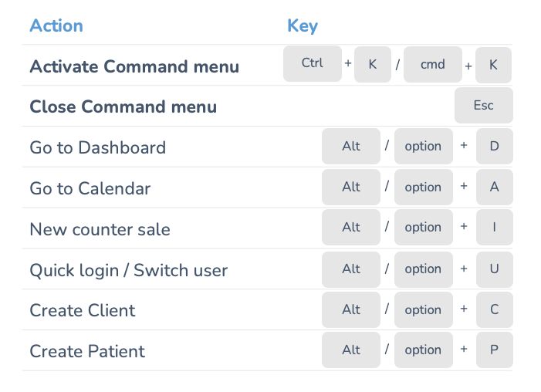This screenshot has height=392, width=541.
Task: Click option key in Go to Calendar row
Action: click(x=423, y=188)
